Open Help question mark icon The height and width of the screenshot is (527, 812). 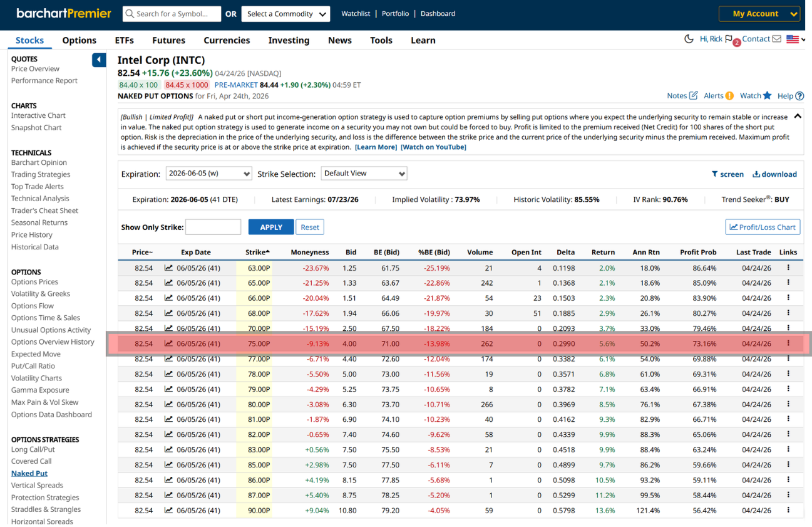tap(799, 96)
